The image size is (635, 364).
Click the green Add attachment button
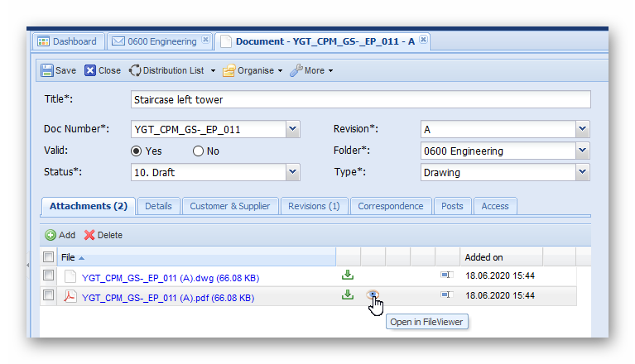[x=60, y=235]
